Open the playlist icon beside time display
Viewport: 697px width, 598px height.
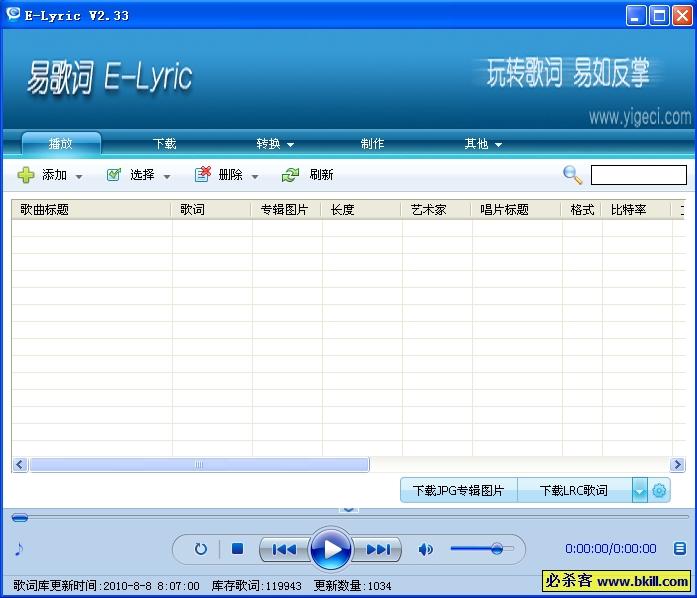680,548
